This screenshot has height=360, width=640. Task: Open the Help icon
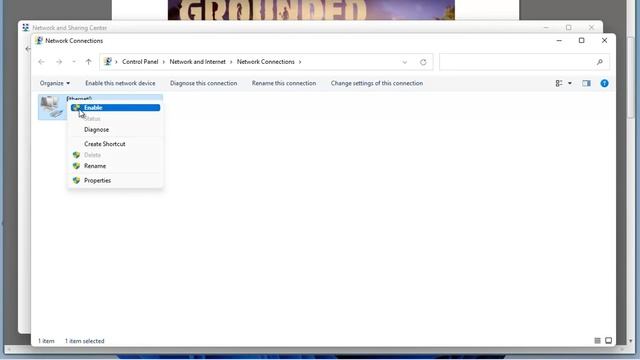point(604,83)
